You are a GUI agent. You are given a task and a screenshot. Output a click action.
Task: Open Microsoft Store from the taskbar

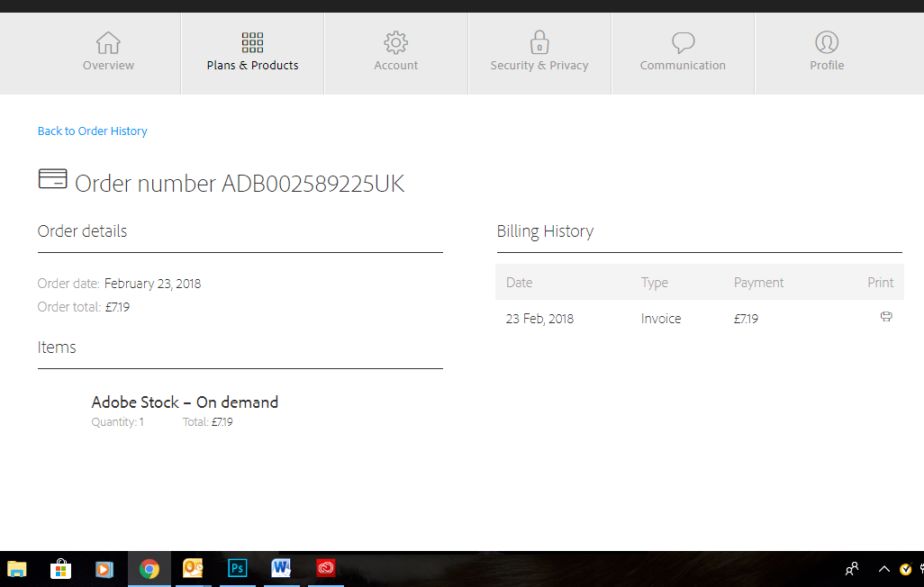point(60,569)
